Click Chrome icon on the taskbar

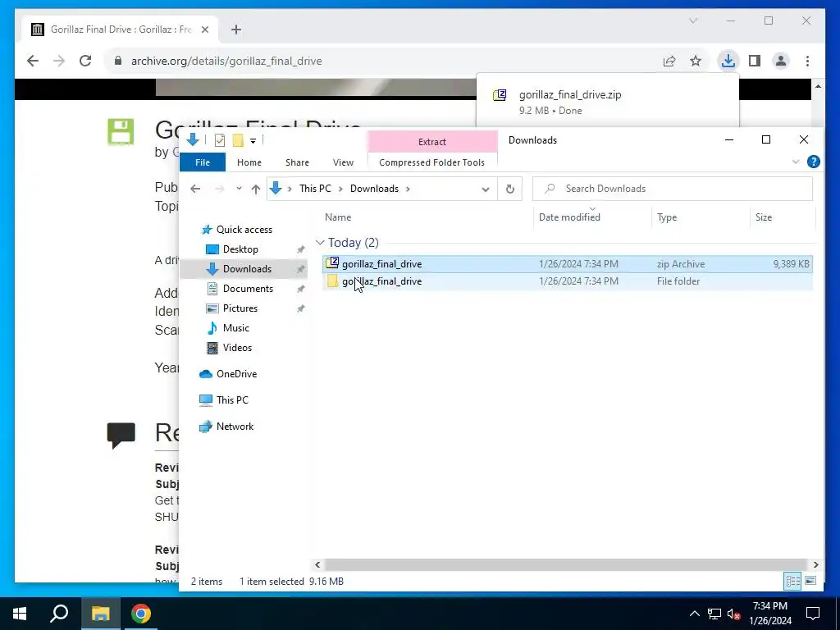(141, 614)
